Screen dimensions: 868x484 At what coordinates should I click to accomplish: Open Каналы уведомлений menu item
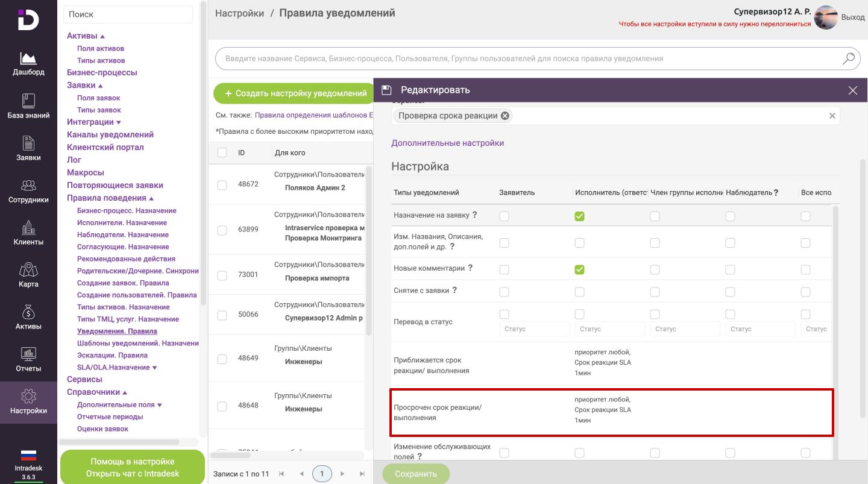pyautogui.click(x=110, y=135)
